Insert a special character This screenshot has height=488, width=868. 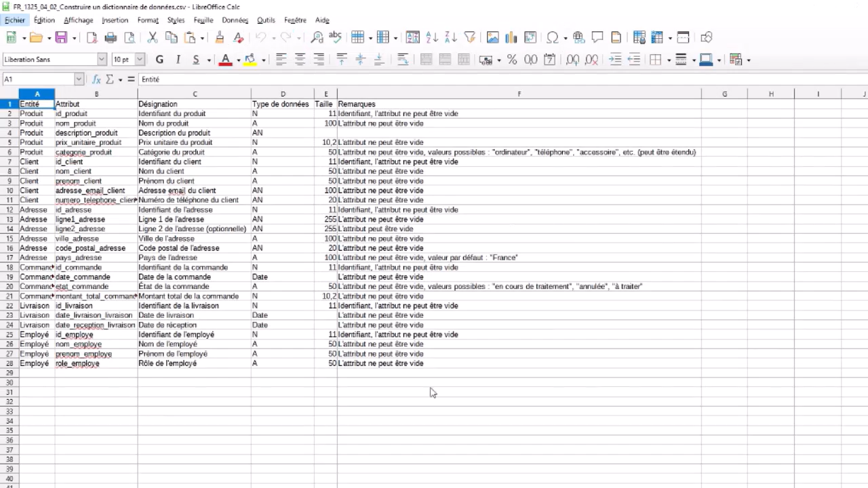[x=553, y=37]
